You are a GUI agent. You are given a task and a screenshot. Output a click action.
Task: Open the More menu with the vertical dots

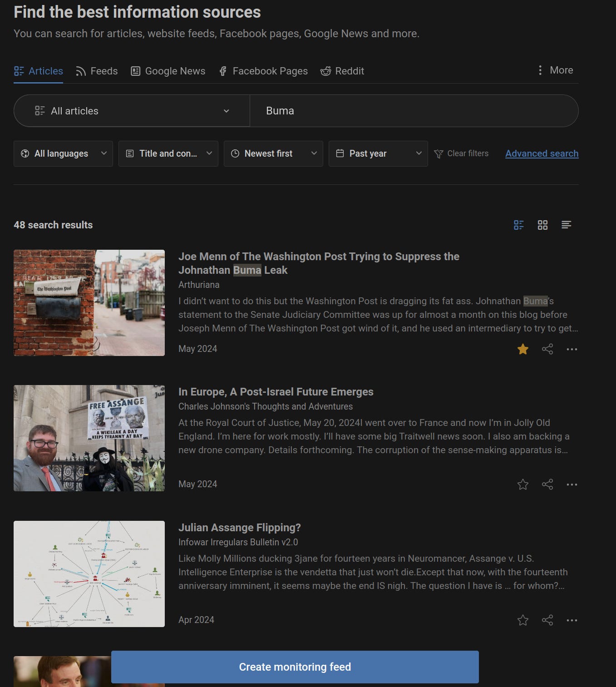[x=554, y=70]
